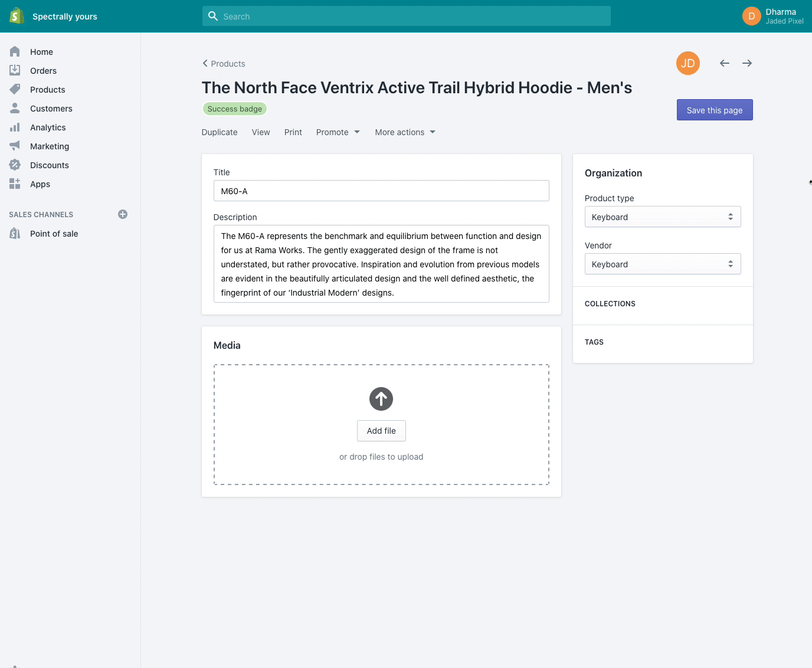The image size is (812, 668).
Task: Click the Media card heading
Action: point(227,345)
